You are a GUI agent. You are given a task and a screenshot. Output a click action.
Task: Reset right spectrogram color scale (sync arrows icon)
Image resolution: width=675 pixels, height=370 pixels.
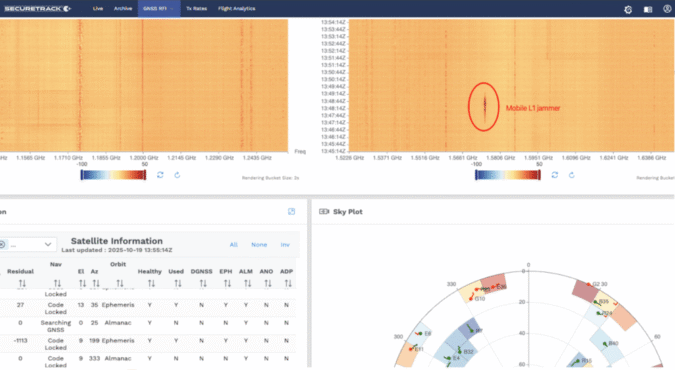pos(554,175)
